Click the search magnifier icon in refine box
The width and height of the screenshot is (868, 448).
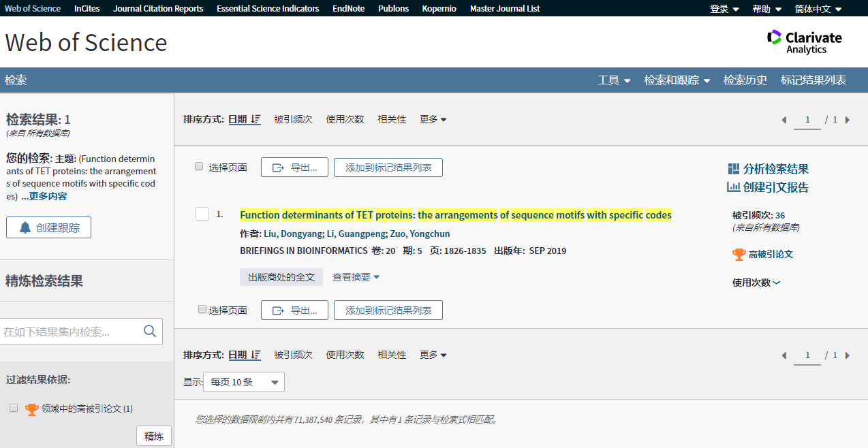tap(150, 332)
